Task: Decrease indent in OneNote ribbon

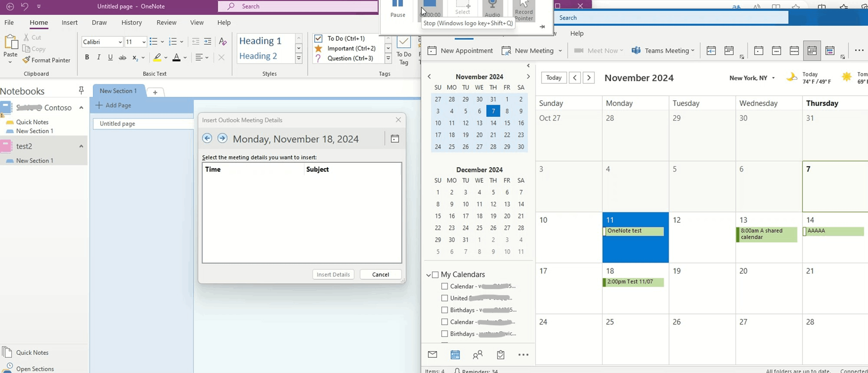Action: [x=196, y=42]
